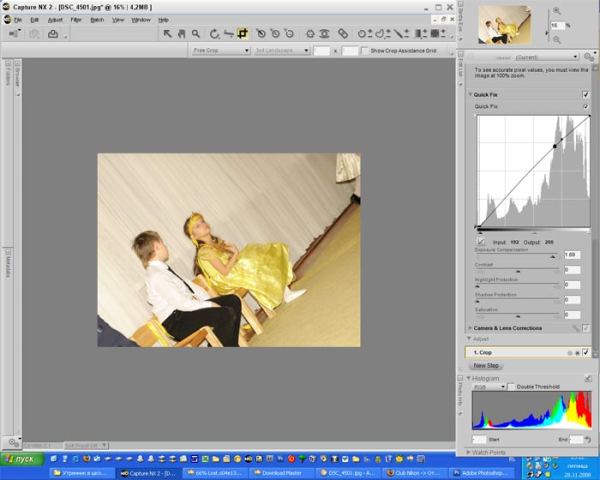Image resolution: width=600 pixels, height=480 pixels.
Task: Click the New Step button
Action: point(486,366)
